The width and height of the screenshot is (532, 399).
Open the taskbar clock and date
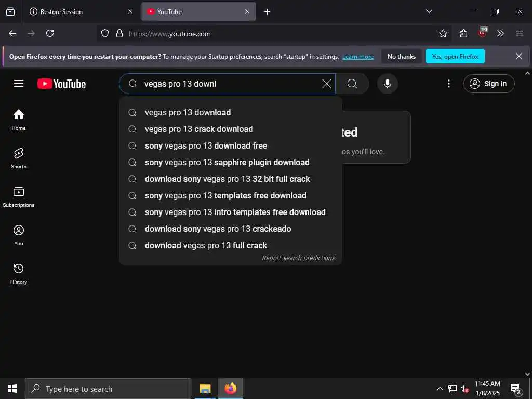point(487,389)
